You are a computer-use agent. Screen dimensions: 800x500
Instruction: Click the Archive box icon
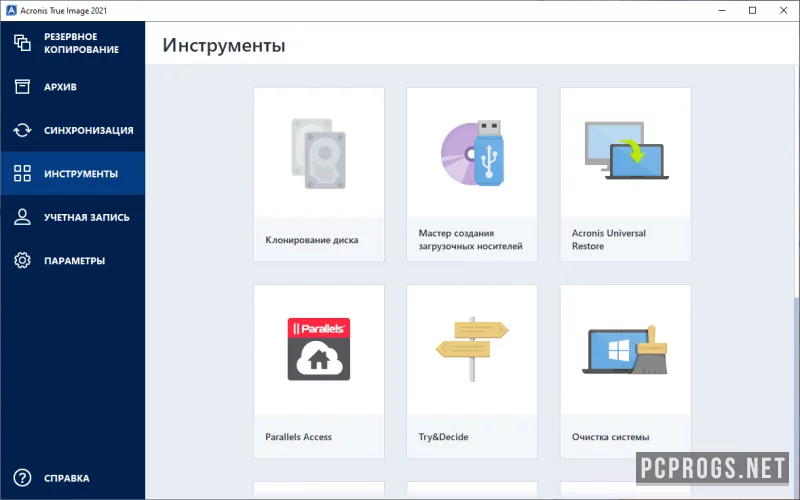tap(22, 86)
